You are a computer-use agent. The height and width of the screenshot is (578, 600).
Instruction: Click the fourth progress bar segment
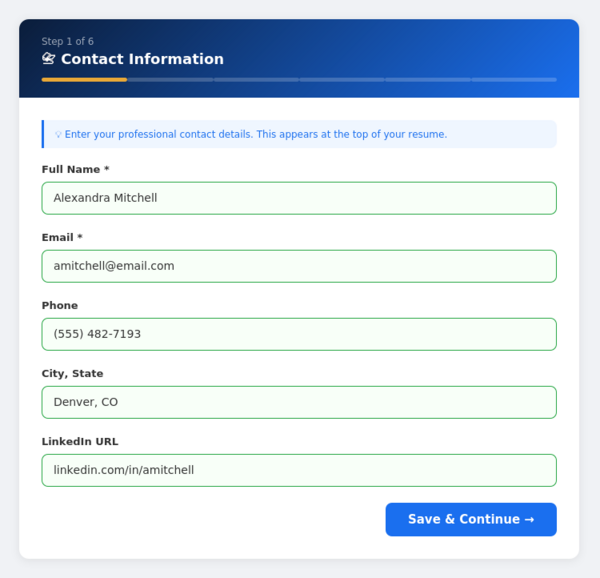[342, 79]
